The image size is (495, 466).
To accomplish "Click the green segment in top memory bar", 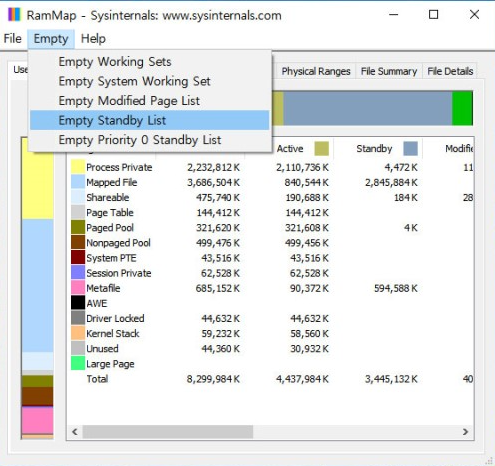I will click(x=462, y=108).
